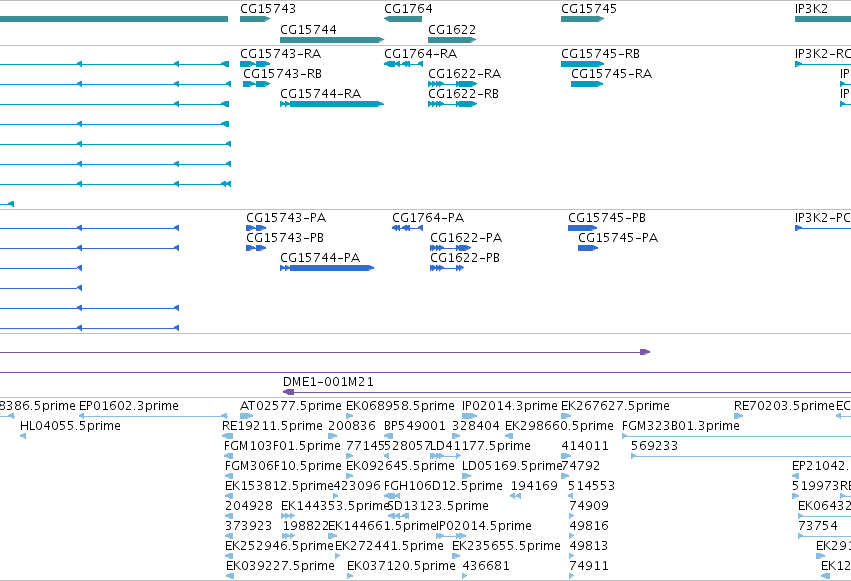Select EST FGH106D12.5prime
This screenshot has width=851, height=581.
[443, 486]
